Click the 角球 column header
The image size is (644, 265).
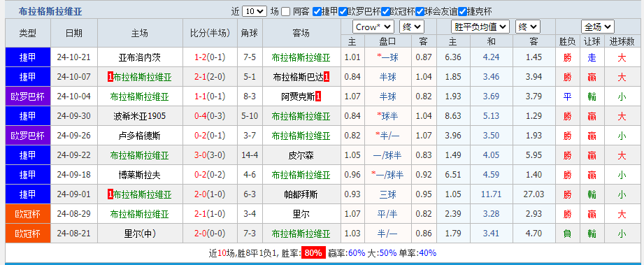coord(250,33)
